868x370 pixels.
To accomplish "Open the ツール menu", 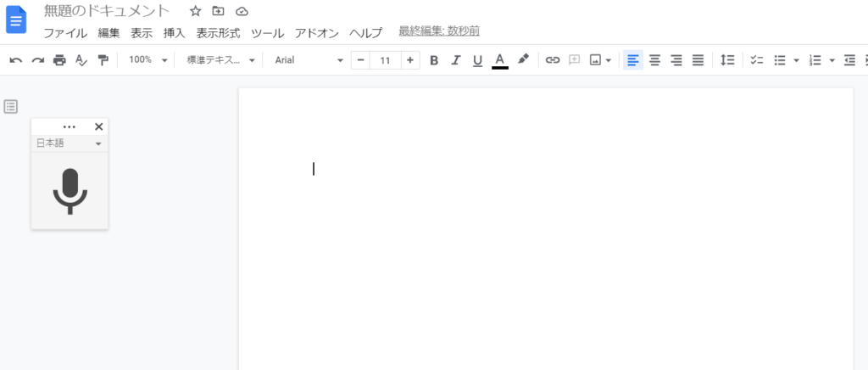I will tap(267, 33).
